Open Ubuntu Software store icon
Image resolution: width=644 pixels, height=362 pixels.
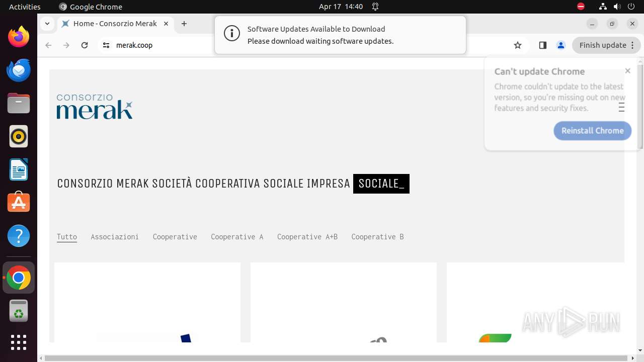[x=19, y=203]
